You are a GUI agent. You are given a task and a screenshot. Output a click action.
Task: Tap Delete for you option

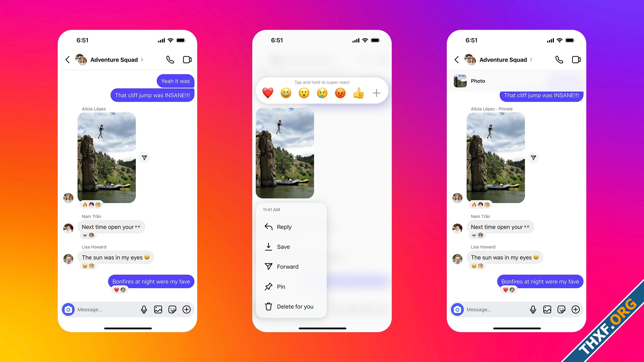295,306
